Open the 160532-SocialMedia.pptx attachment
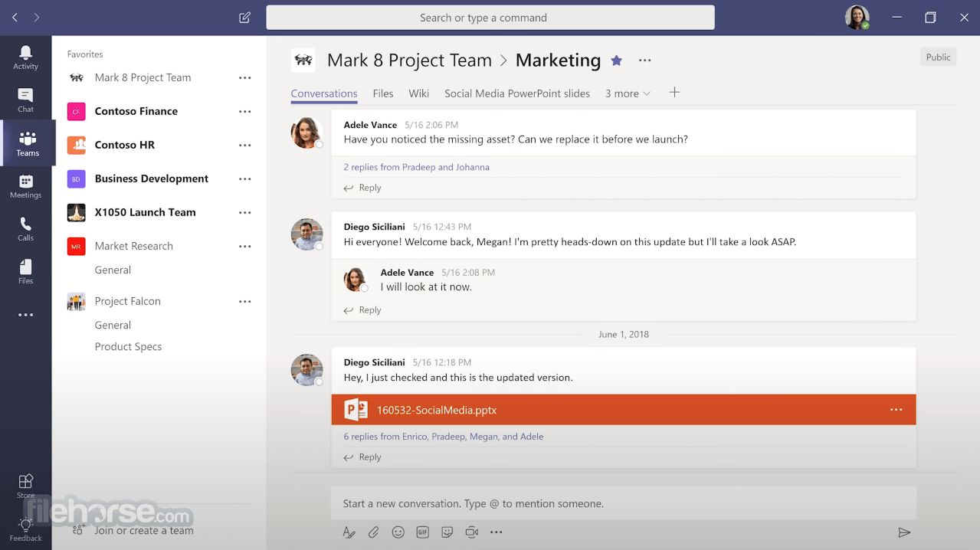 (437, 410)
